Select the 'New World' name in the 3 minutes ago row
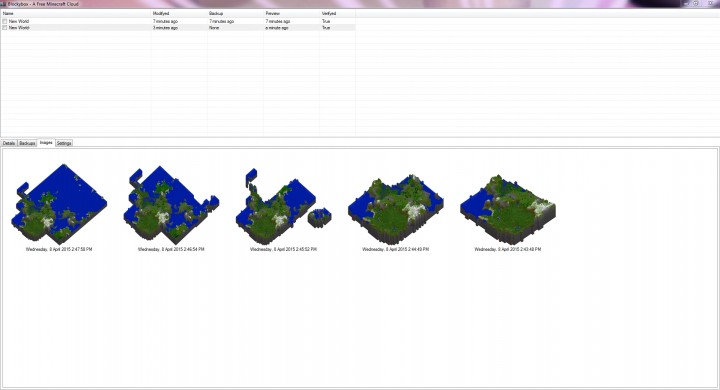This screenshot has width=720, height=390. pyautogui.click(x=19, y=28)
